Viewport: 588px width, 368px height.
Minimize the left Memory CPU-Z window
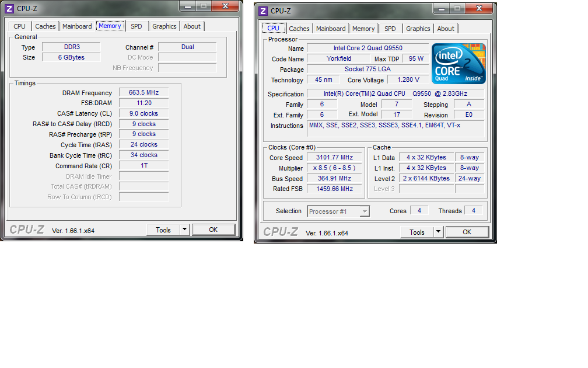pyautogui.click(x=188, y=6)
